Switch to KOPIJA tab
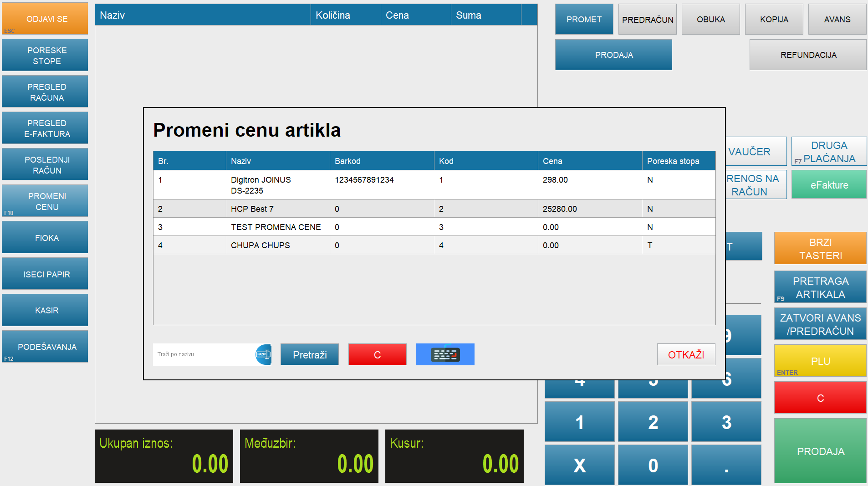The height and width of the screenshot is (486, 868). [774, 19]
